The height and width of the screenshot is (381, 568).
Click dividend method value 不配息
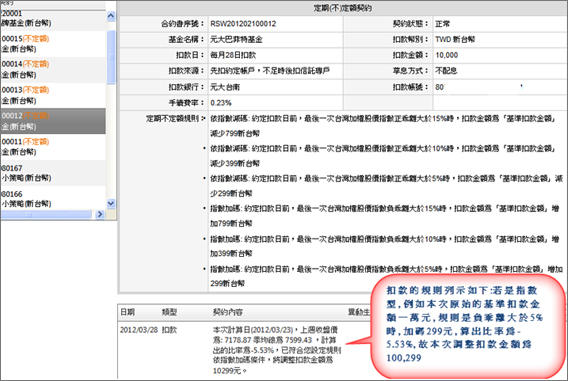(446, 71)
